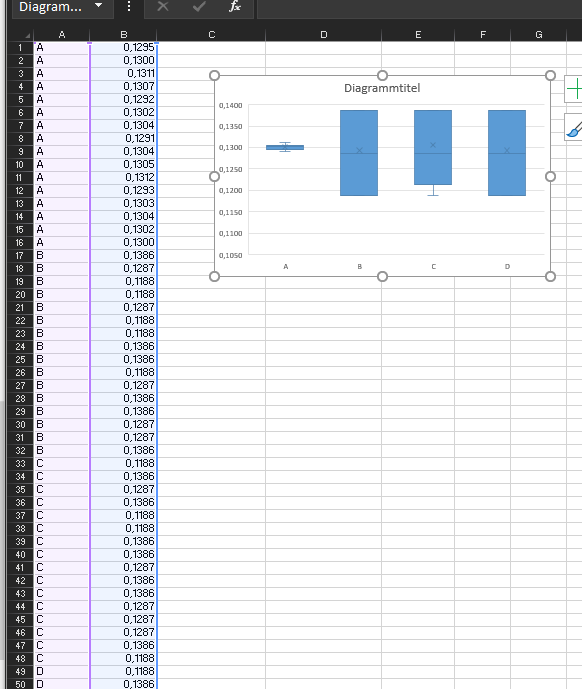Select cell with value 0,1295

pyautogui.click(x=124, y=47)
